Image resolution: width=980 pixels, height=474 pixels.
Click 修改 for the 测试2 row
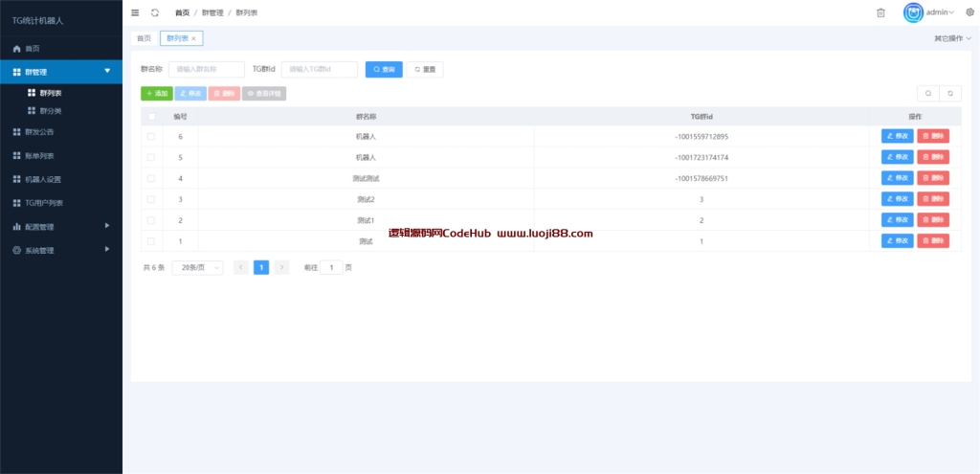(898, 199)
